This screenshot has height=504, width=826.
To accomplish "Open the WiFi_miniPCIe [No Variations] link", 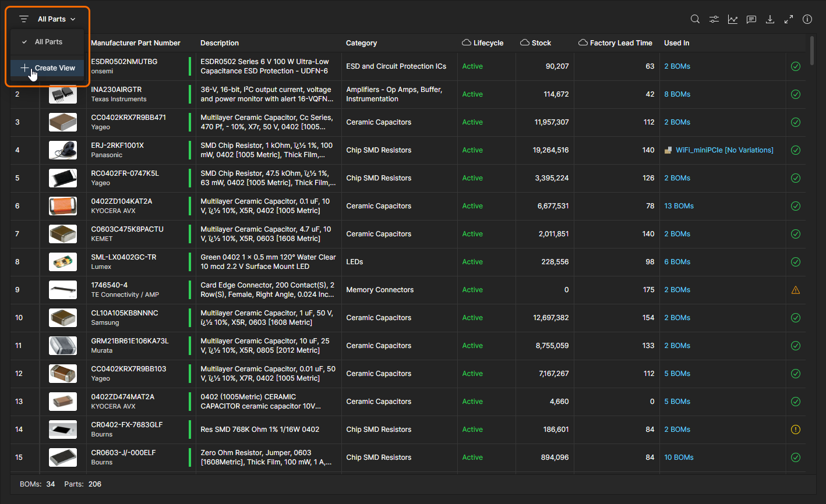I will 724,150.
